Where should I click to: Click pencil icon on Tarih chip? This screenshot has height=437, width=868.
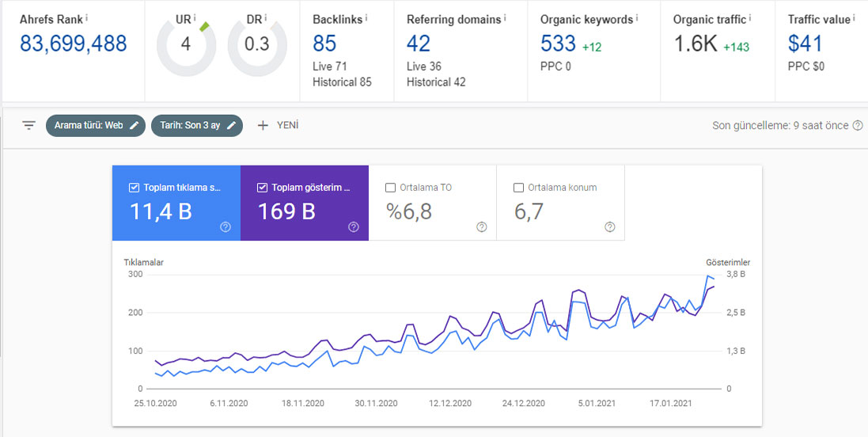pos(231,126)
